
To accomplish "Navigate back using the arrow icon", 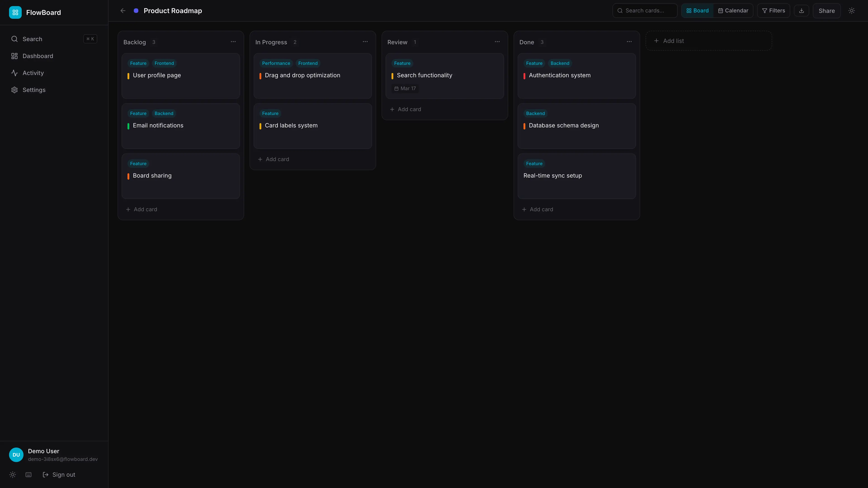I will tap(123, 10).
